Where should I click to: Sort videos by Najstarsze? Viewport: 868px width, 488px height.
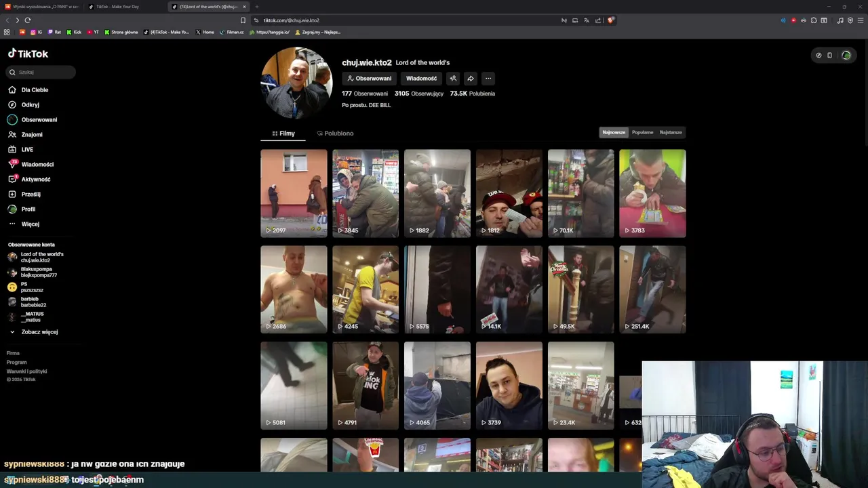click(x=671, y=132)
